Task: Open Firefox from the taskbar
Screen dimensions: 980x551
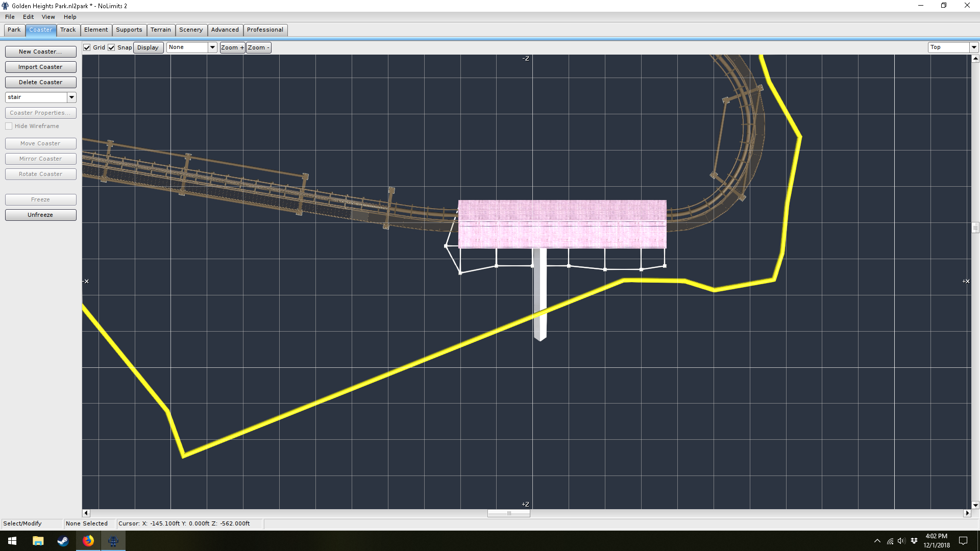Action: (x=88, y=541)
